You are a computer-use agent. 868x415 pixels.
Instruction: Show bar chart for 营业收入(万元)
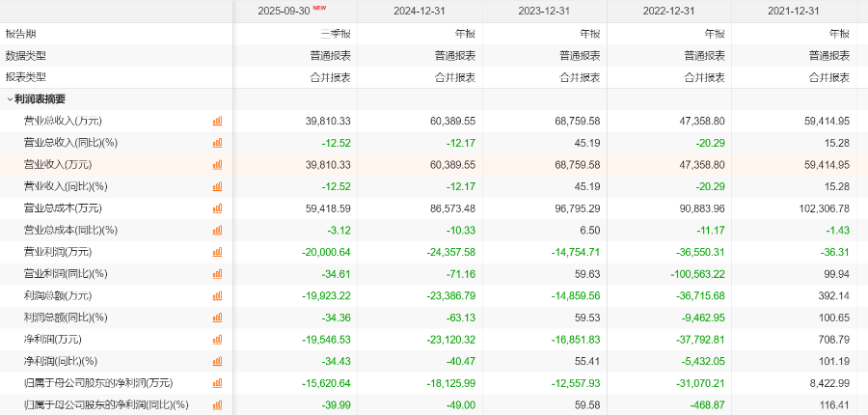(217, 164)
